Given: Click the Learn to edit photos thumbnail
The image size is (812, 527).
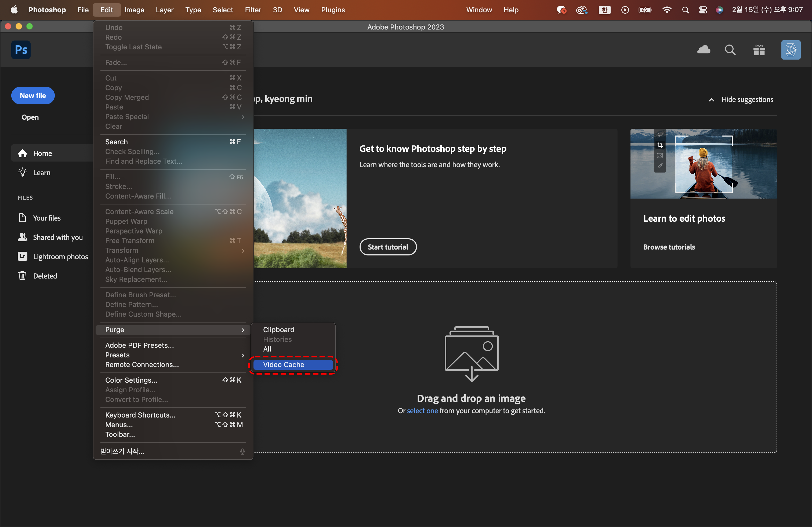Looking at the screenshot, I should point(703,164).
